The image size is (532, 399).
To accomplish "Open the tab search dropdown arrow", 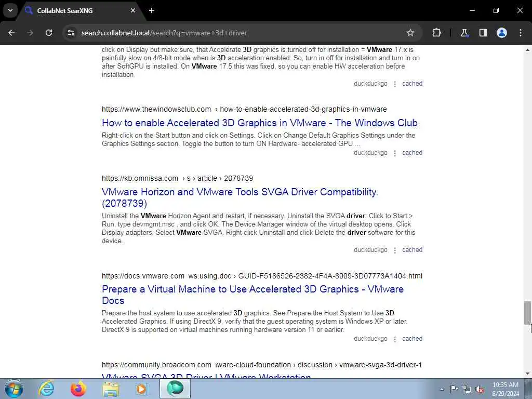I will click(10, 10).
